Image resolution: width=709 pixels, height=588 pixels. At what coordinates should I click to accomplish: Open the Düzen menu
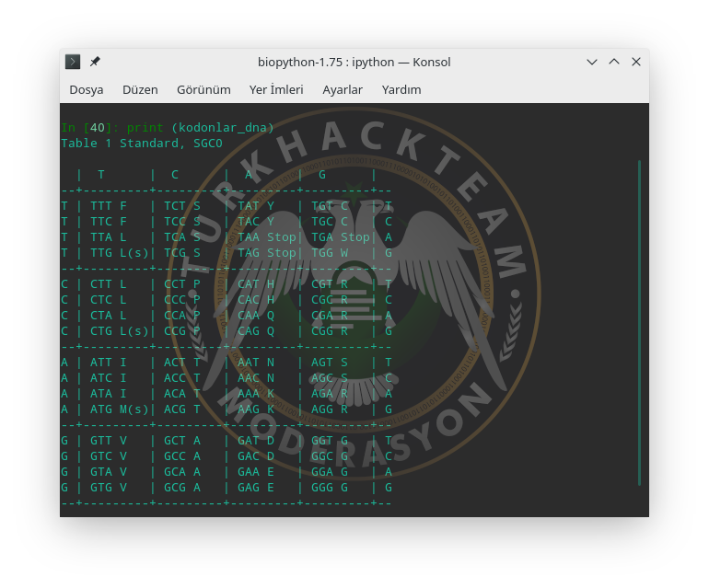(x=140, y=90)
